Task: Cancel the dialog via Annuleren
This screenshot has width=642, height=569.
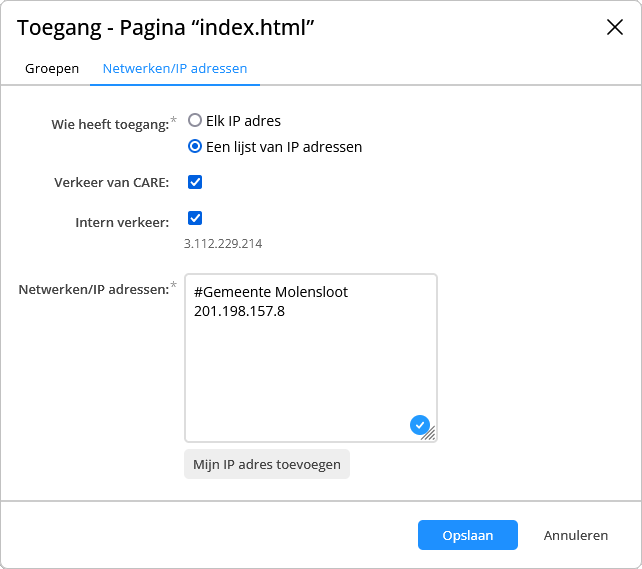Action: 576,535
